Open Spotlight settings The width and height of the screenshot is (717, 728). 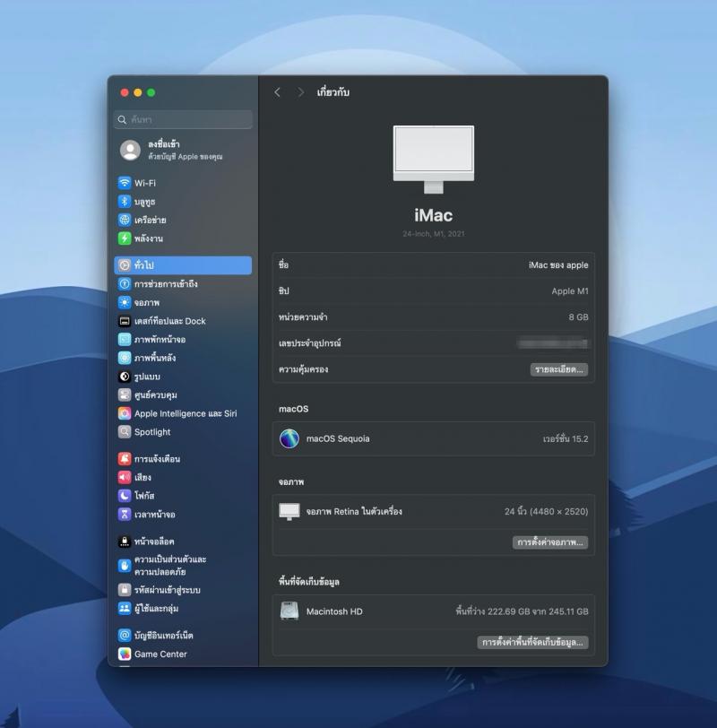[x=151, y=432]
